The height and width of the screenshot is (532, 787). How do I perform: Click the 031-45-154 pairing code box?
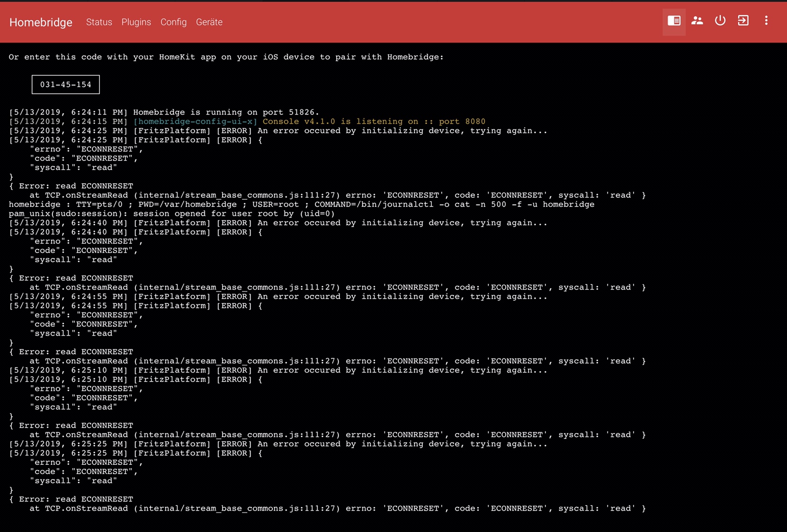tap(66, 85)
